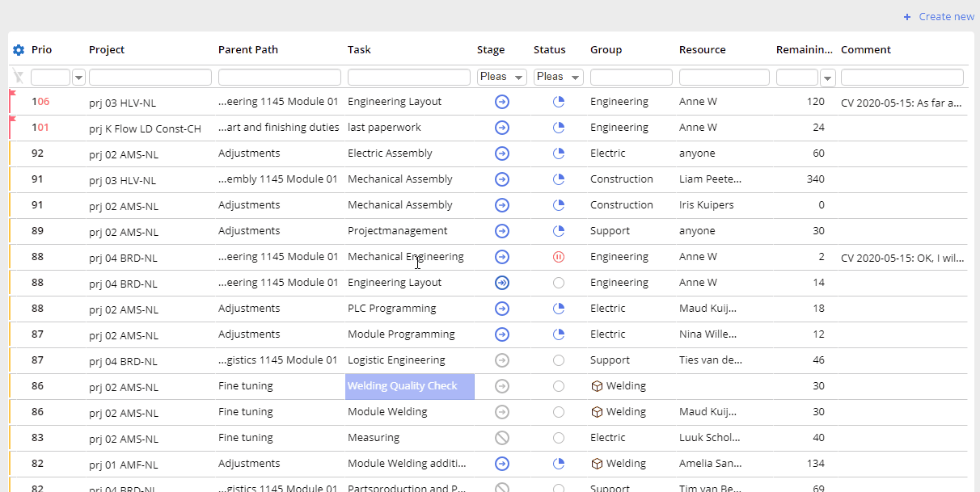The height and width of the screenshot is (492, 980).
Task: Click the Remaining filter number input
Action: click(x=797, y=78)
